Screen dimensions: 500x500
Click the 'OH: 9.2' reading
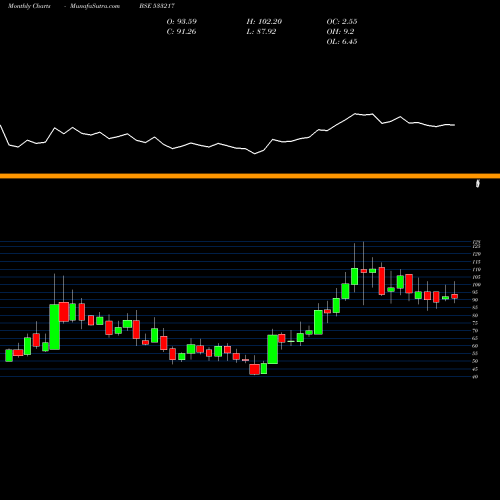pos(340,32)
